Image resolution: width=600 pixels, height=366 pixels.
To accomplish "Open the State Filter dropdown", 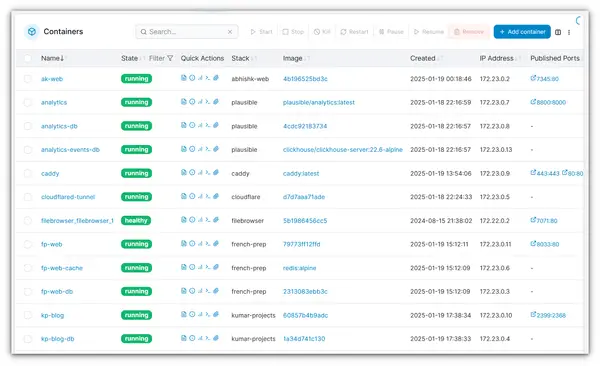I will [x=161, y=58].
